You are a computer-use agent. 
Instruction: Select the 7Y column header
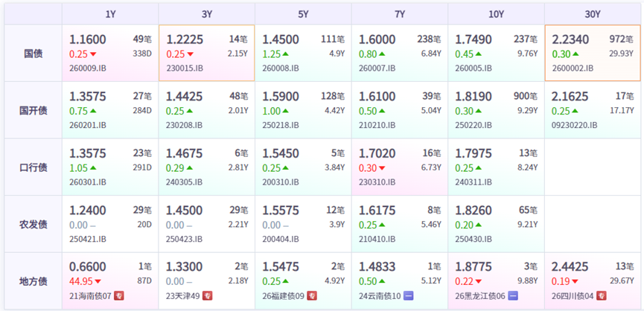(x=400, y=14)
